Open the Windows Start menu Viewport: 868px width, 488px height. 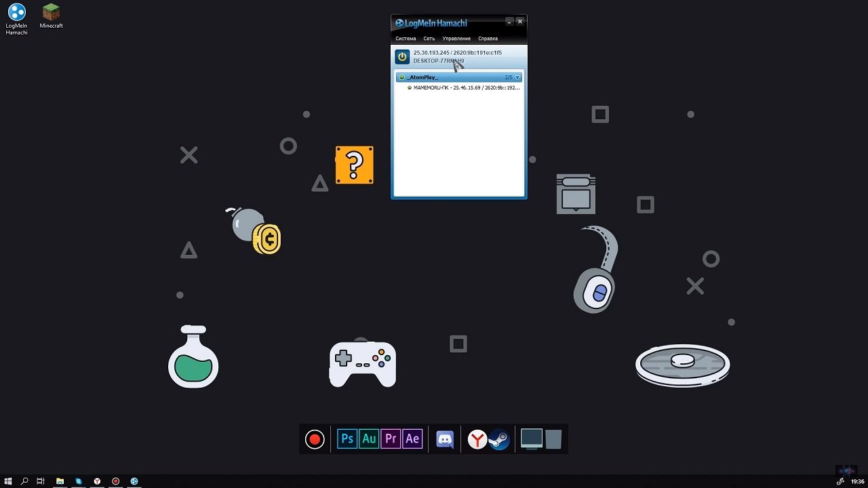coord(8,481)
